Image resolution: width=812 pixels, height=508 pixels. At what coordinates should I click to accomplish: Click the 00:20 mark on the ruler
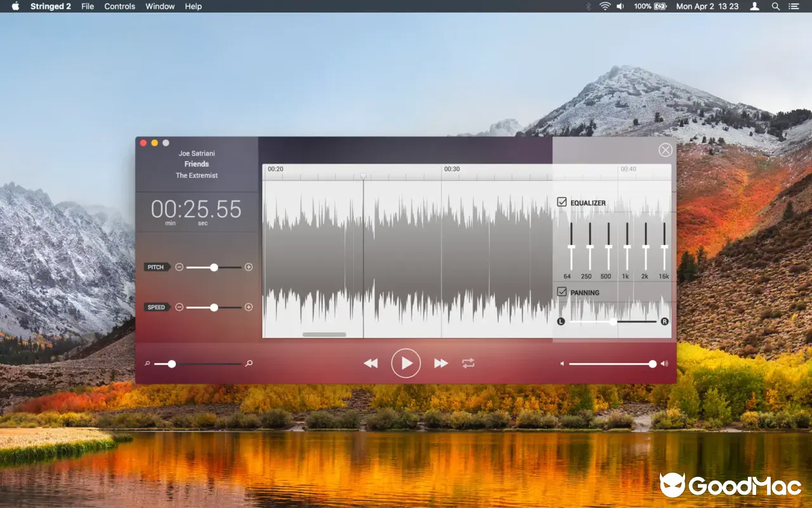[275, 170]
